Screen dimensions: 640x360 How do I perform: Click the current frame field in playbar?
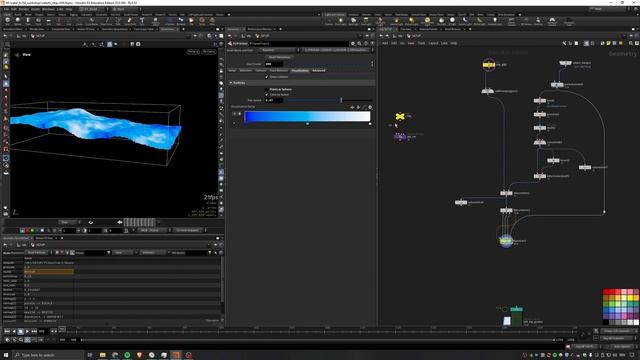coord(44,331)
